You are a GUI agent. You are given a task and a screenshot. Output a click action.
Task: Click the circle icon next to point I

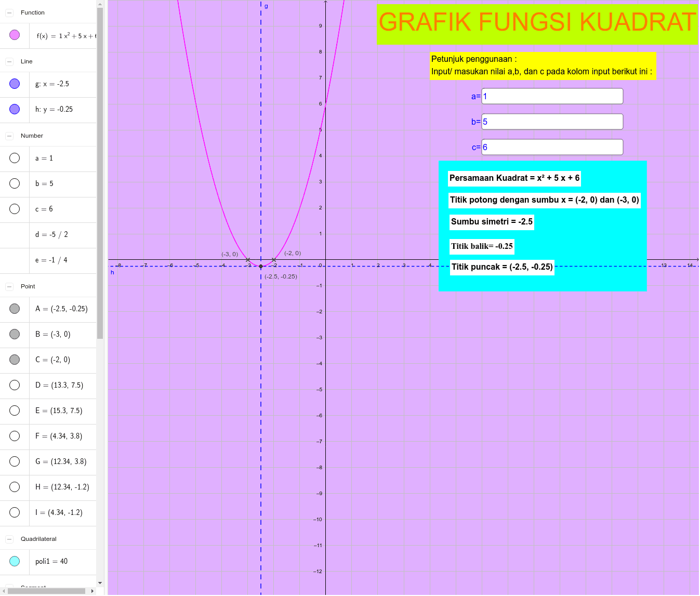coord(14,512)
